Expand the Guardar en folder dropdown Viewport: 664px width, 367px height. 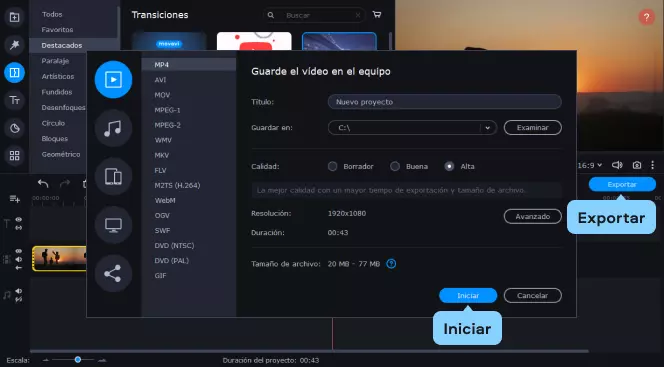487,128
